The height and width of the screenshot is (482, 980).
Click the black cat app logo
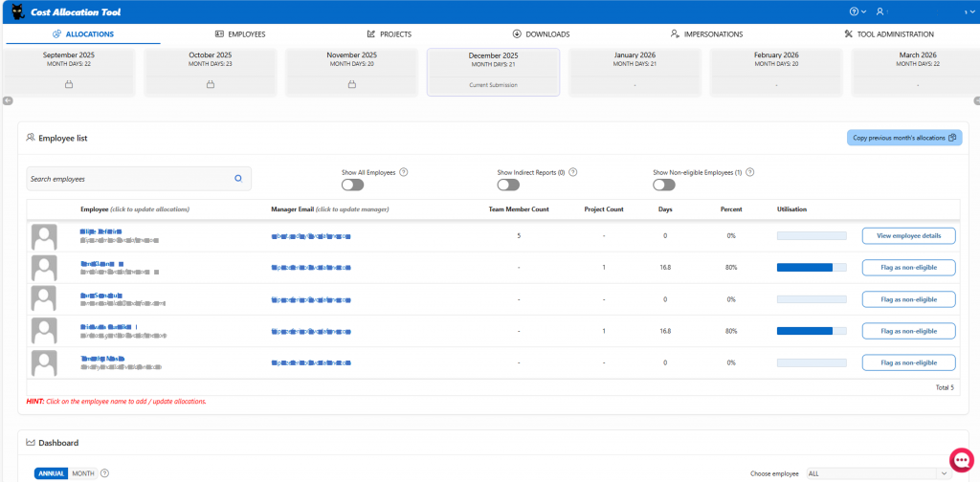coord(16,11)
